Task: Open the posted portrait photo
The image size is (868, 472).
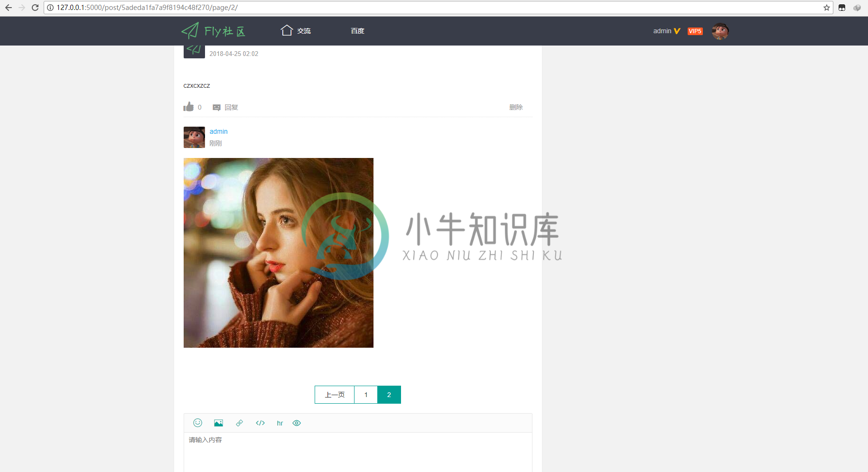Action: (279, 253)
